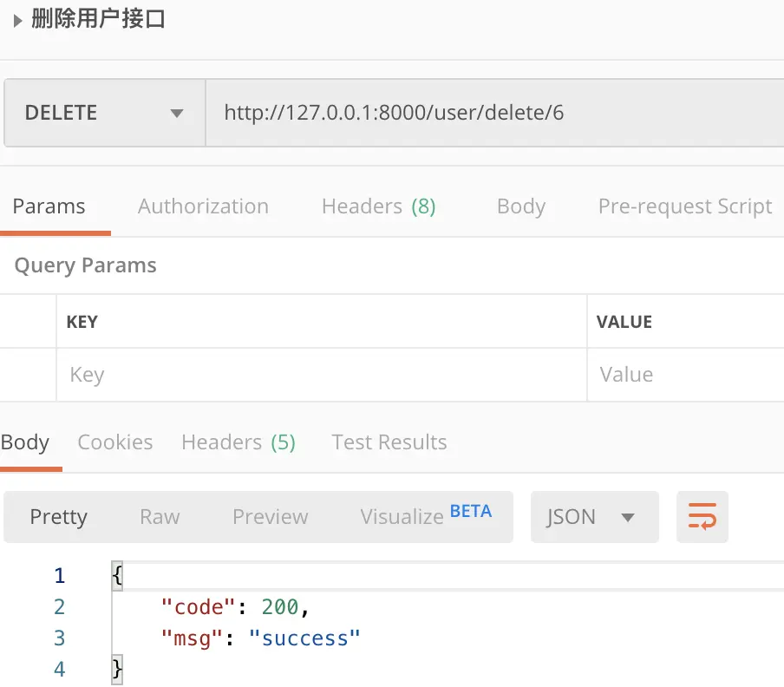Click the Value query param field

click(x=685, y=375)
